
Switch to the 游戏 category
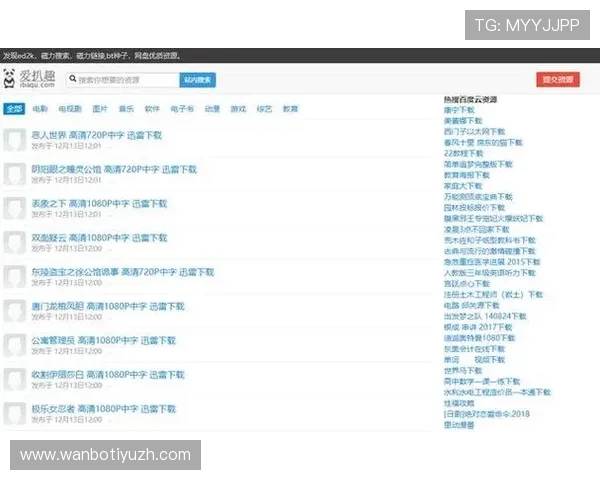[238, 109]
